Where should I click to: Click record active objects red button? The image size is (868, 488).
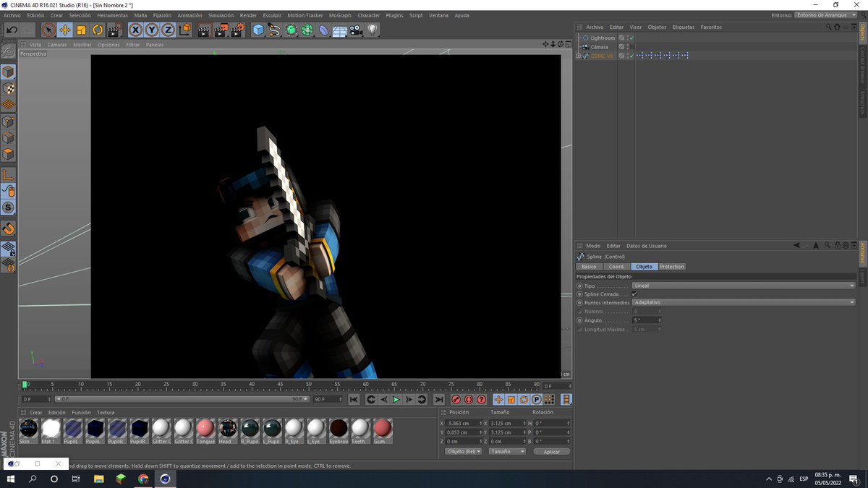click(456, 399)
